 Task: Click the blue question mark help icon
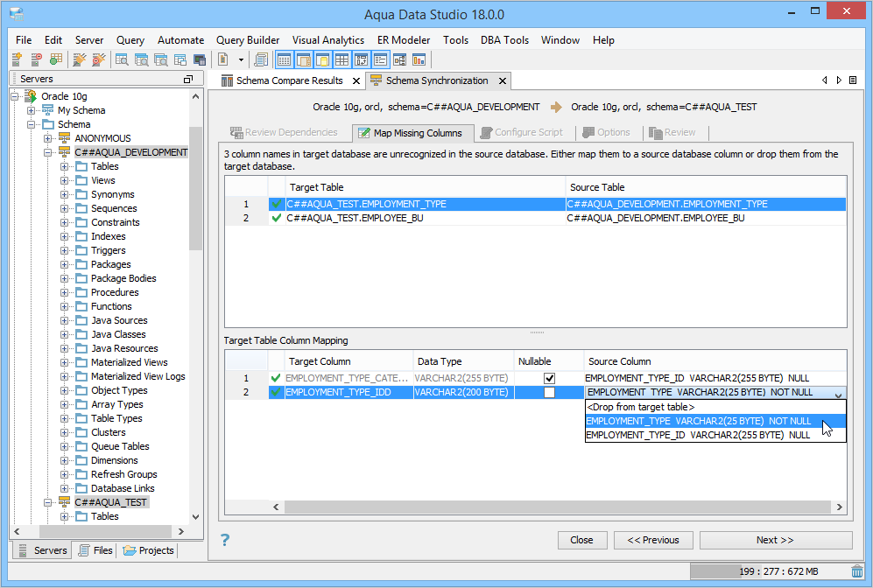click(225, 540)
